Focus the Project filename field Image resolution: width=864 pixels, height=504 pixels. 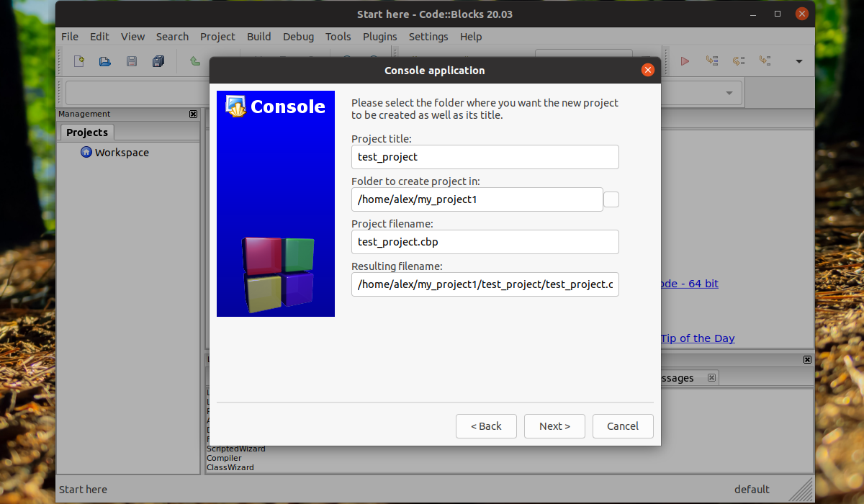click(485, 242)
